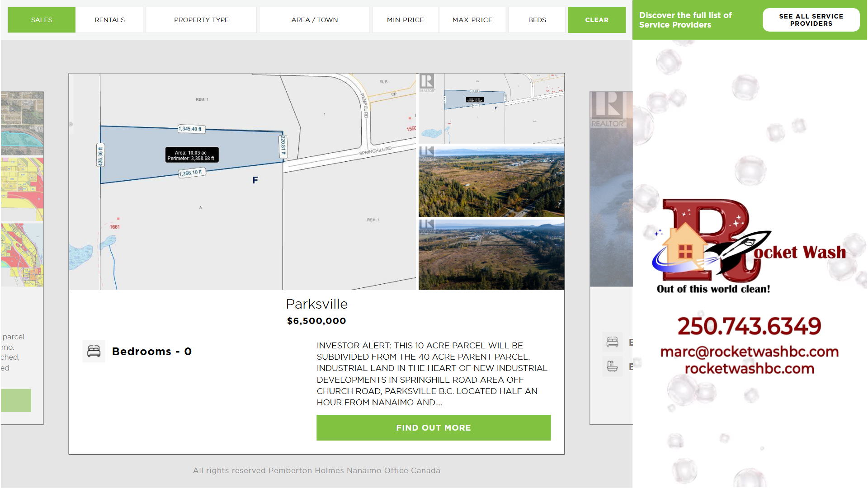The width and height of the screenshot is (868, 488).
Task: Select the SALES listing toggle
Action: click(x=42, y=20)
